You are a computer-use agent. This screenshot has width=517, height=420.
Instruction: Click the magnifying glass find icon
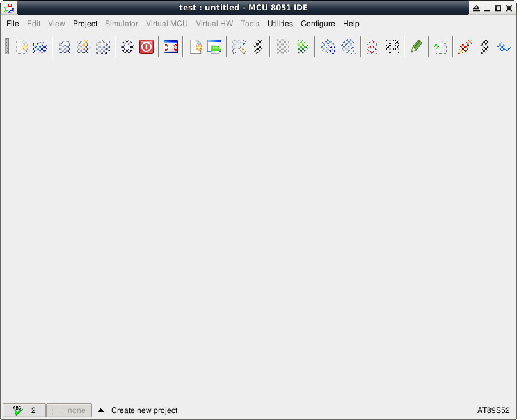point(239,47)
